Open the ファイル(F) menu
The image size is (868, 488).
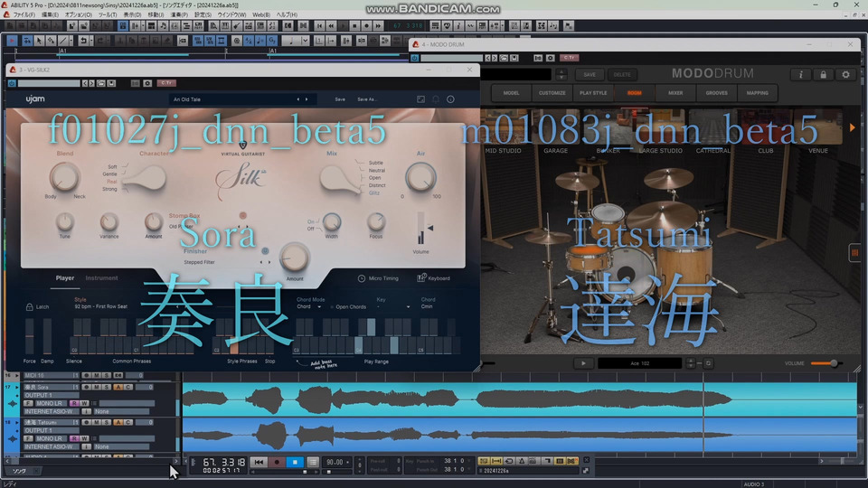(x=24, y=15)
